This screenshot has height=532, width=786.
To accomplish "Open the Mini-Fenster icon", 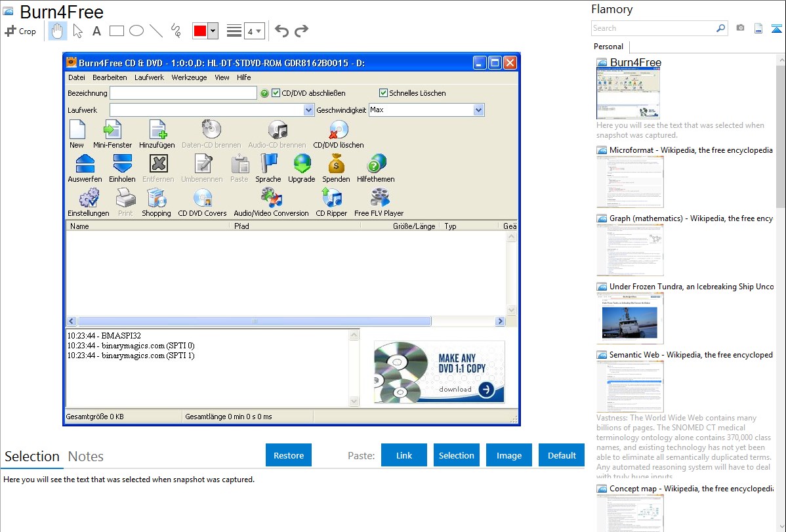I will coord(112,134).
